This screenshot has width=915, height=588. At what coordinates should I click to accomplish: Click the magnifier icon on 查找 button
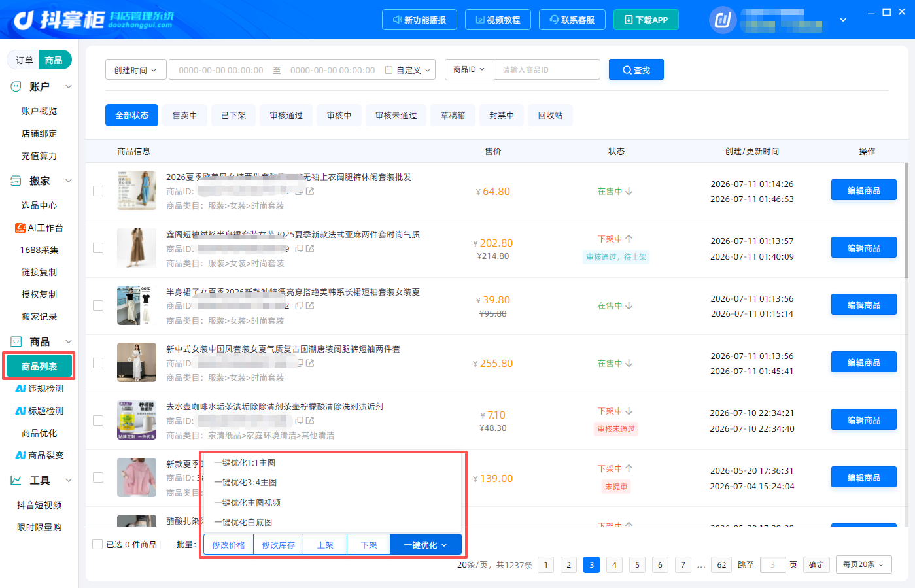pyautogui.click(x=627, y=70)
